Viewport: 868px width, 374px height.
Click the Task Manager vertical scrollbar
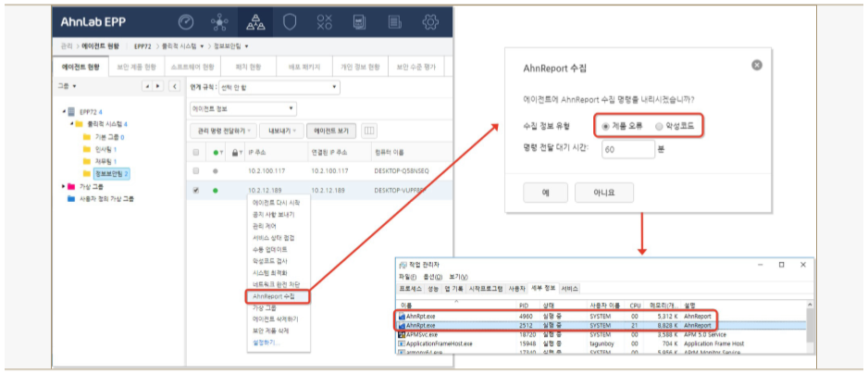pos(811,326)
